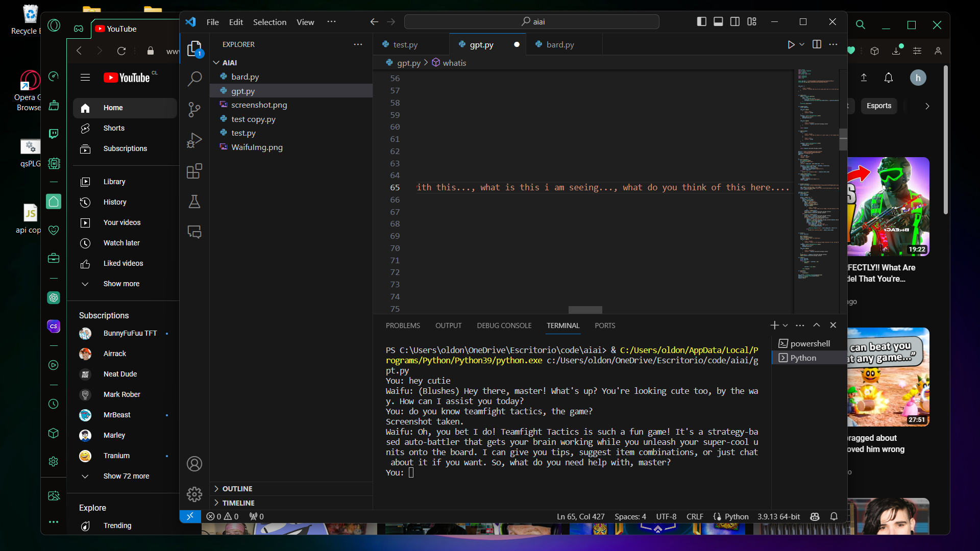Click the Python language mode in status bar
980x551 pixels.
(x=736, y=517)
